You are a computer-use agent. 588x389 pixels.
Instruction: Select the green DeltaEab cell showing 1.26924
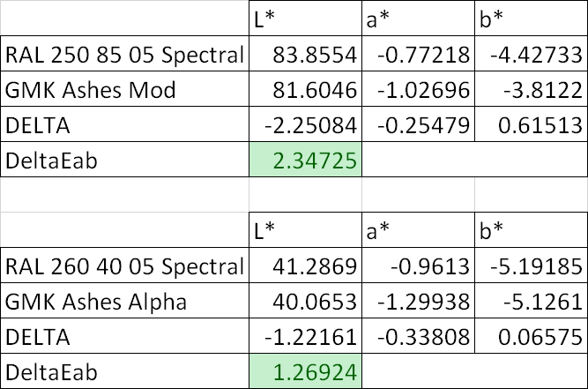tap(303, 371)
